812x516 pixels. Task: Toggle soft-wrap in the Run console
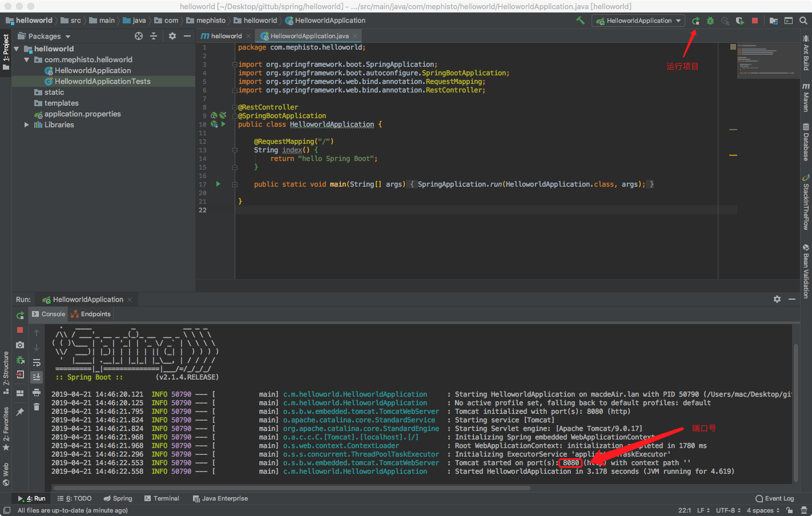coord(37,362)
